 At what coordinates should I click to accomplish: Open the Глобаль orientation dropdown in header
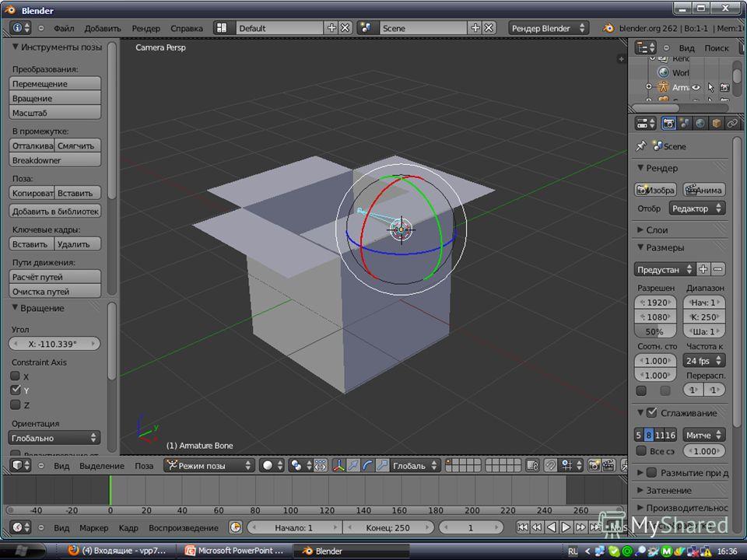pos(415,465)
